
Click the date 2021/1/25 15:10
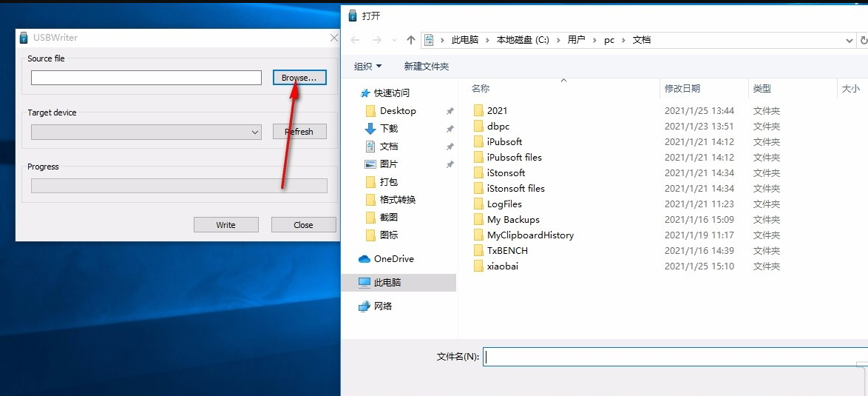699,266
